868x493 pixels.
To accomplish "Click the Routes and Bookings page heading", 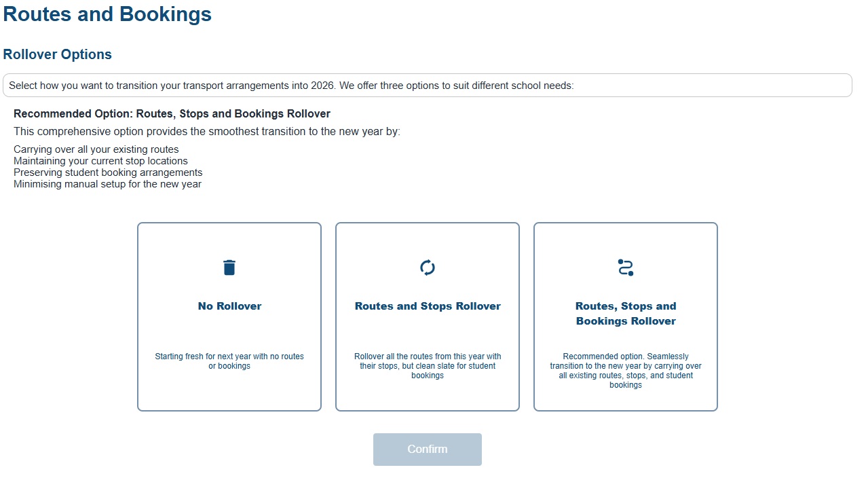I will tap(107, 14).
